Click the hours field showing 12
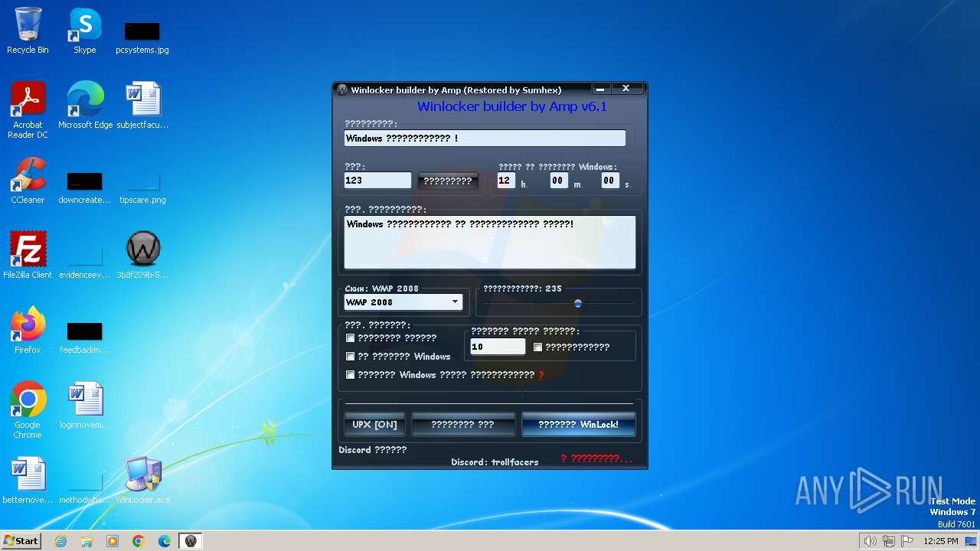The width and height of the screenshot is (980, 551). coord(506,181)
